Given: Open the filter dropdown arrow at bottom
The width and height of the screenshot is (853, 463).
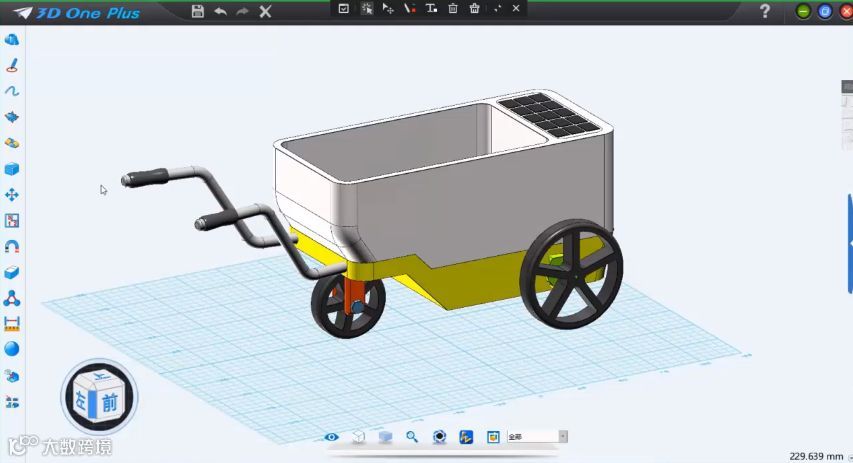Looking at the screenshot, I should coord(563,436).
